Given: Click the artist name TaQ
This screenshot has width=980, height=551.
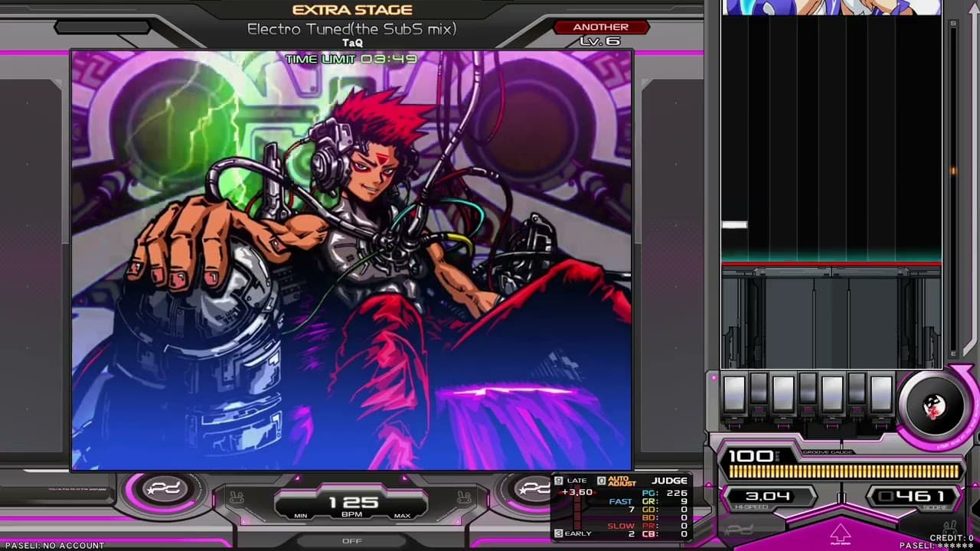Looking at the screenshot, I should [x=352, y=43].
